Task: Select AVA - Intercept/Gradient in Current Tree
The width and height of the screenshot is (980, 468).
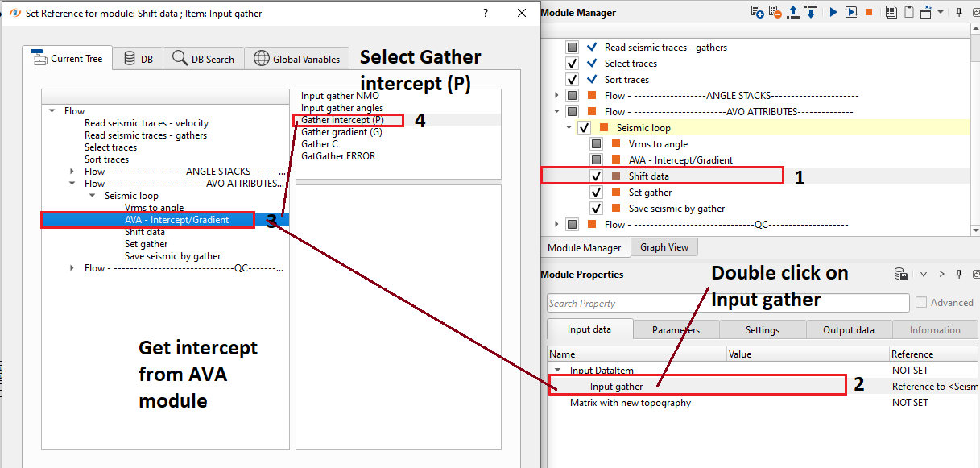Action: point(176,220)
